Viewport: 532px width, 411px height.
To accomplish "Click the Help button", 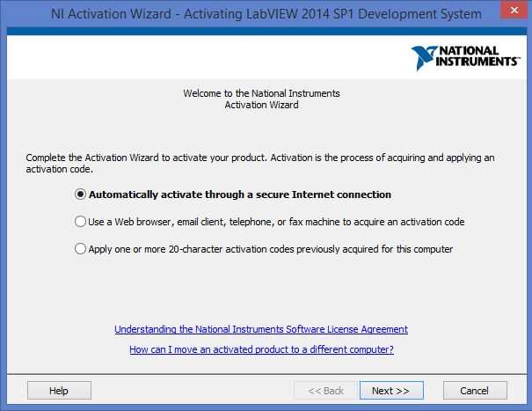I will 59,391.
